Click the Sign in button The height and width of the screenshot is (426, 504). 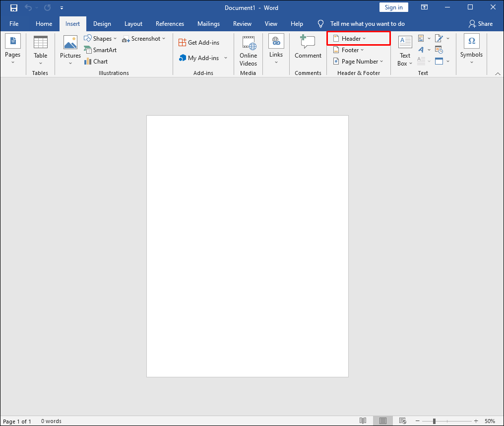[393, 7]
